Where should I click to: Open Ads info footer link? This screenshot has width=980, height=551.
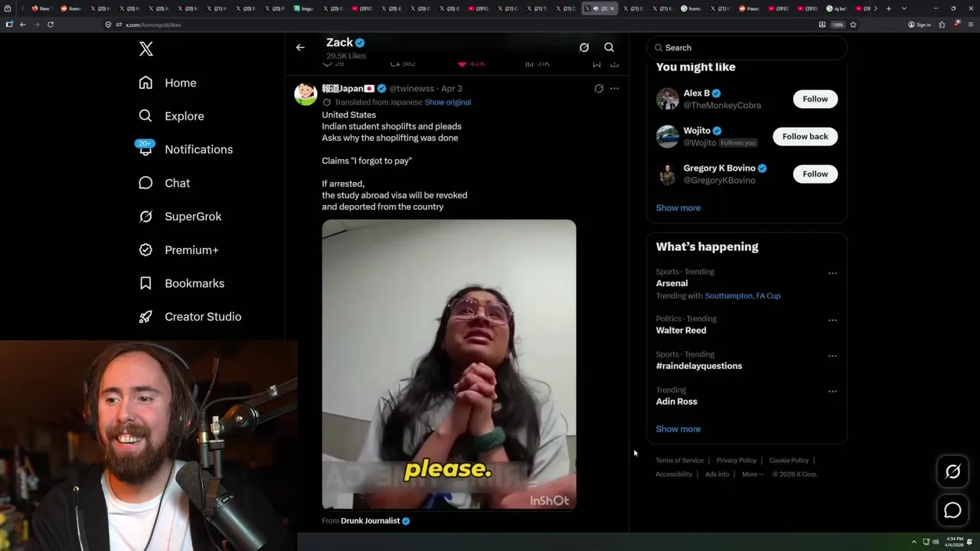pyautogui.click(x=717, y=474)
